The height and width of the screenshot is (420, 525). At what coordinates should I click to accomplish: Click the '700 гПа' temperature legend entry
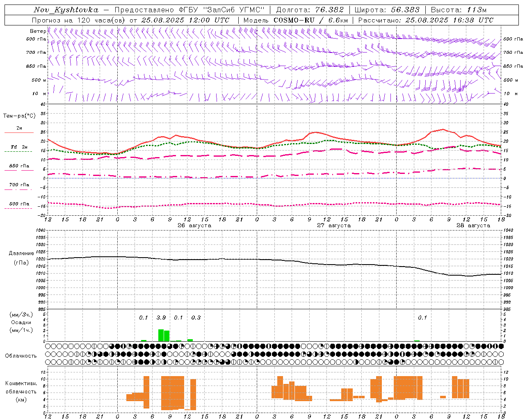coord(19,185)
